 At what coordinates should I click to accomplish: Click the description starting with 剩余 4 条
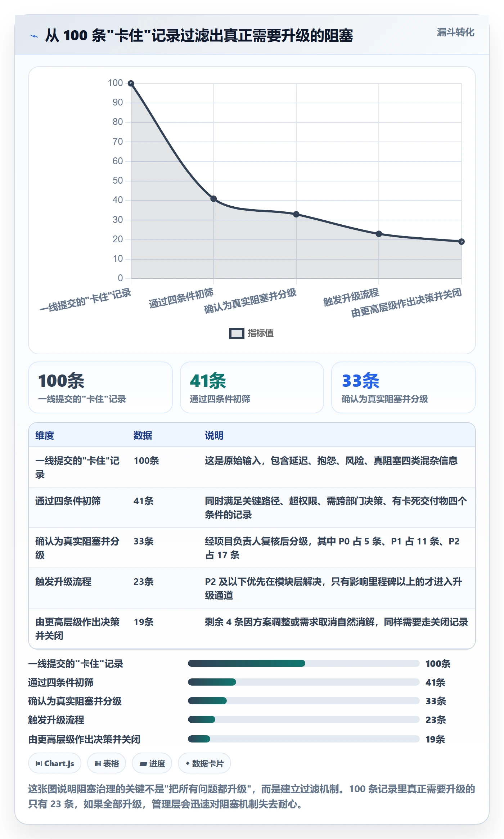coord(337,622)
